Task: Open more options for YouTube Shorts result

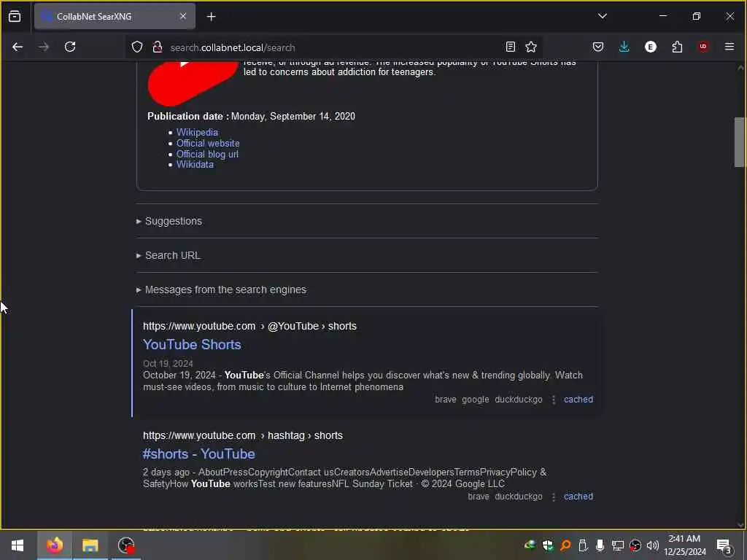Action: [x=553, y=400]
